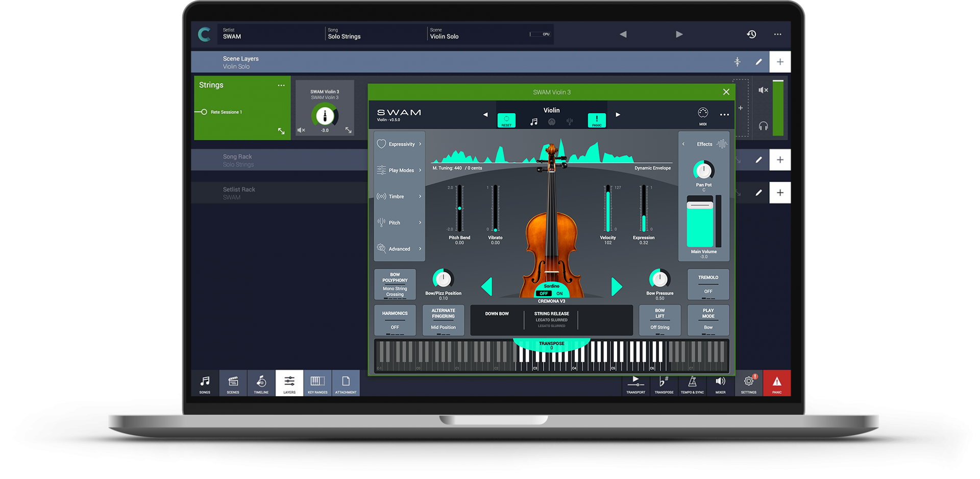Expand the Timbre section
The image size is (980, 479).
(399, 197)
